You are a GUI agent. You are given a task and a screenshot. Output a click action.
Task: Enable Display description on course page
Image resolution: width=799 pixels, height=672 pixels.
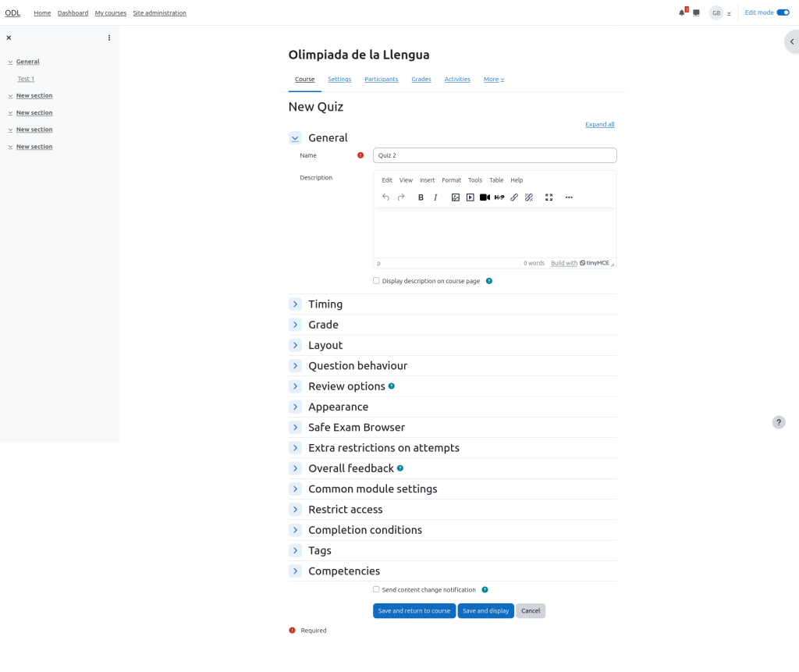pos(376,281)
